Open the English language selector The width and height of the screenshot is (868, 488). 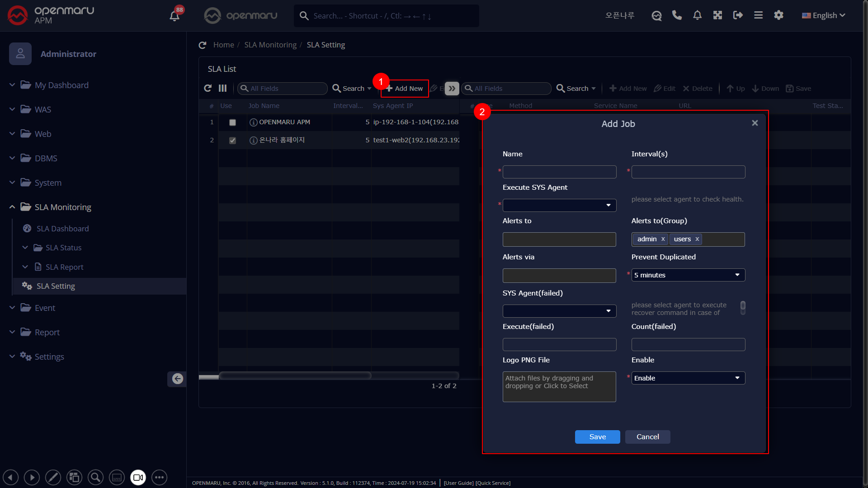(824, 15)
